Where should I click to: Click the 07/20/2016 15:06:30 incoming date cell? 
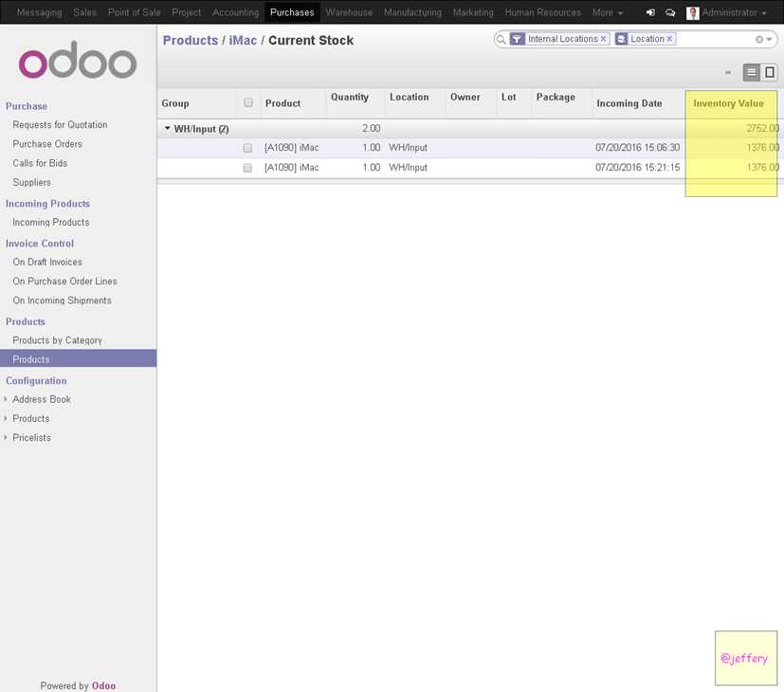pos(637,148)
